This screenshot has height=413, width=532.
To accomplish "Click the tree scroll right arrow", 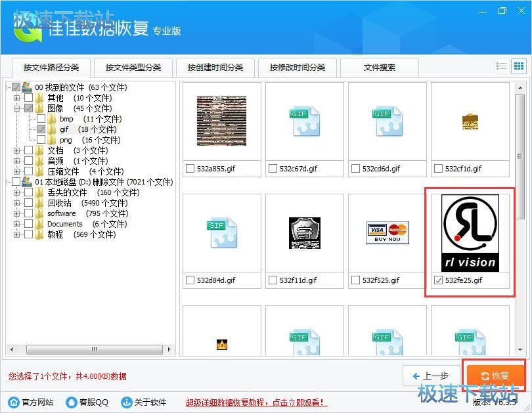I will point(169,349).
